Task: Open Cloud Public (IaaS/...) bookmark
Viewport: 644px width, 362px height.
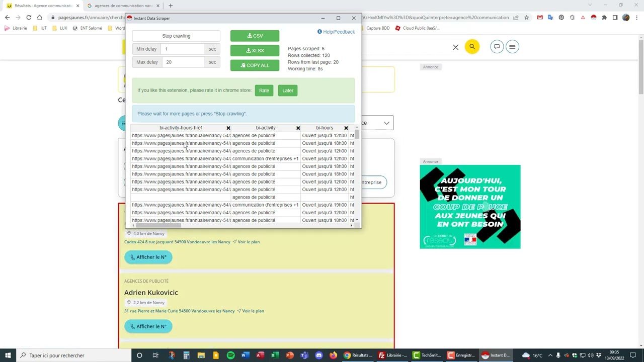Action: (417, 28)
